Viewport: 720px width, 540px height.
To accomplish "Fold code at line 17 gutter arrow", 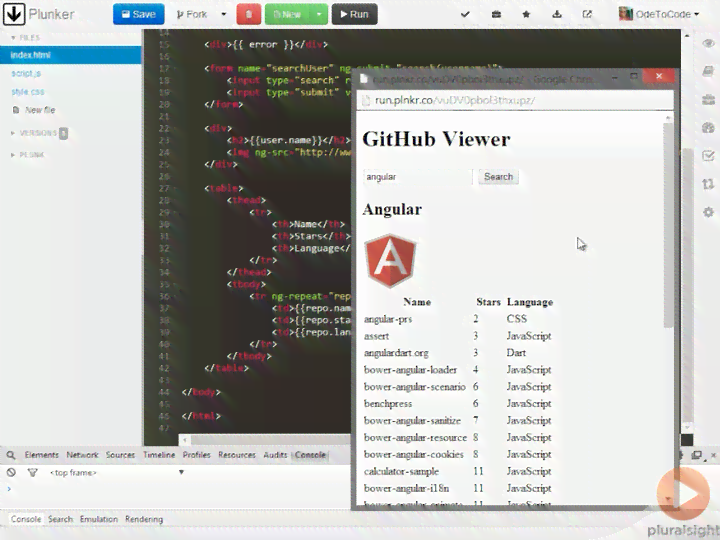I will coord(175,68).
